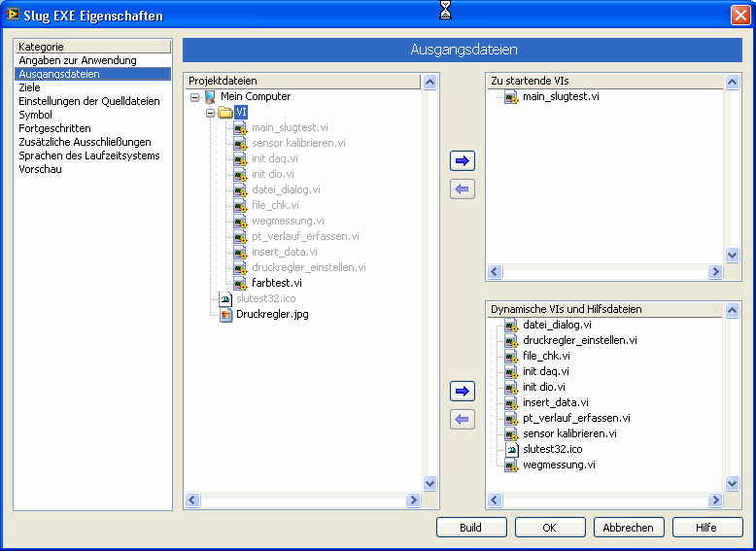Click the Build button
The image size is (756, 551).
471,528
